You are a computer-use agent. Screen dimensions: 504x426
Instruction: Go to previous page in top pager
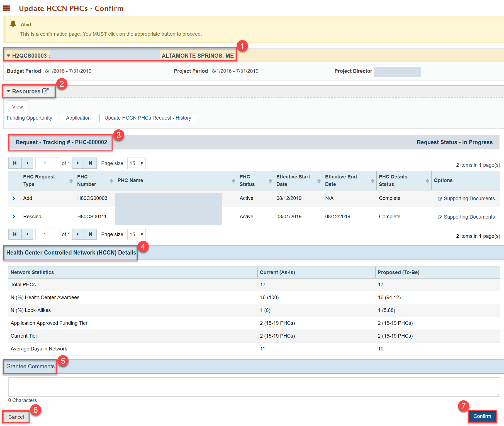click(27, 163)
